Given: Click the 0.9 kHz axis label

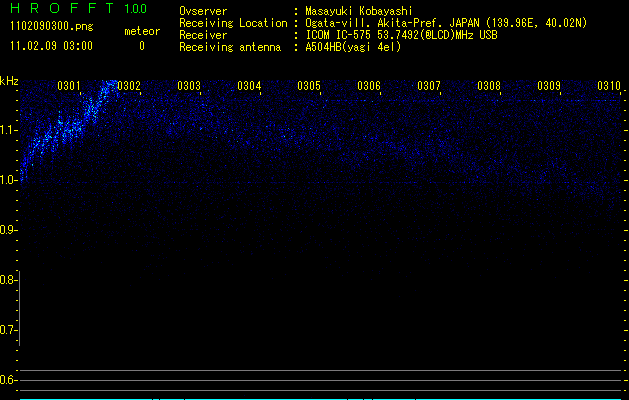Looking at the screenshot, I should click(9, 230).
